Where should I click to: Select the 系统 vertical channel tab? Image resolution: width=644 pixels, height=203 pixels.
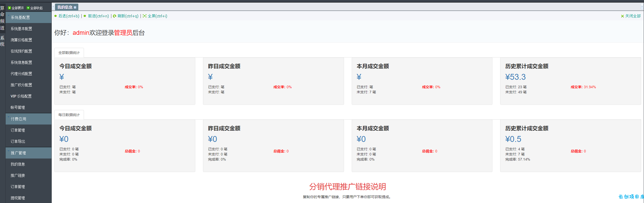[x=2, y=41]
